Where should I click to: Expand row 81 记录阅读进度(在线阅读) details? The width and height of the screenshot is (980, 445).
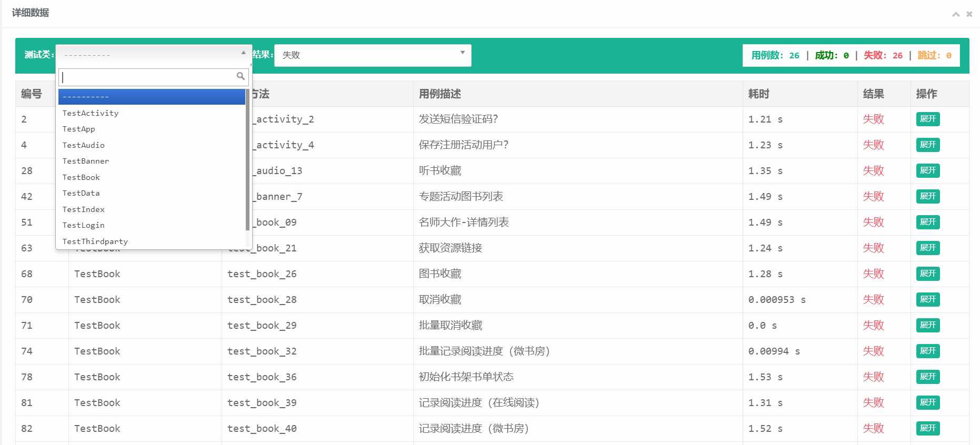pyautogui.click(x=928, y=402)
